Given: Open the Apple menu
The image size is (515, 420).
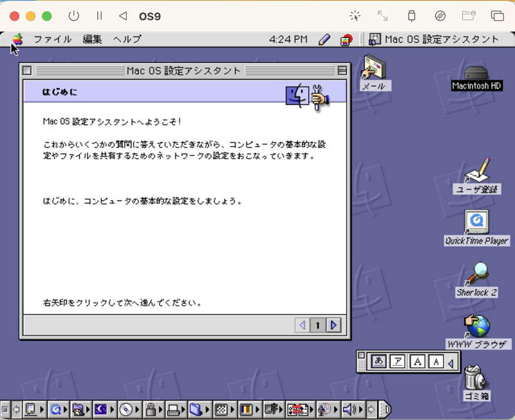Looking at the screenshot, I should (18, 39).
